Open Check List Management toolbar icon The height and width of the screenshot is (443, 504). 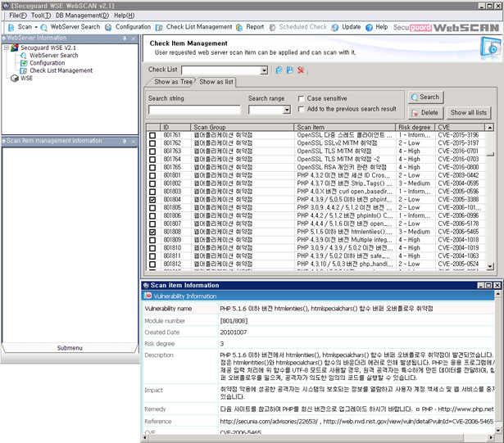click(159, 28)
